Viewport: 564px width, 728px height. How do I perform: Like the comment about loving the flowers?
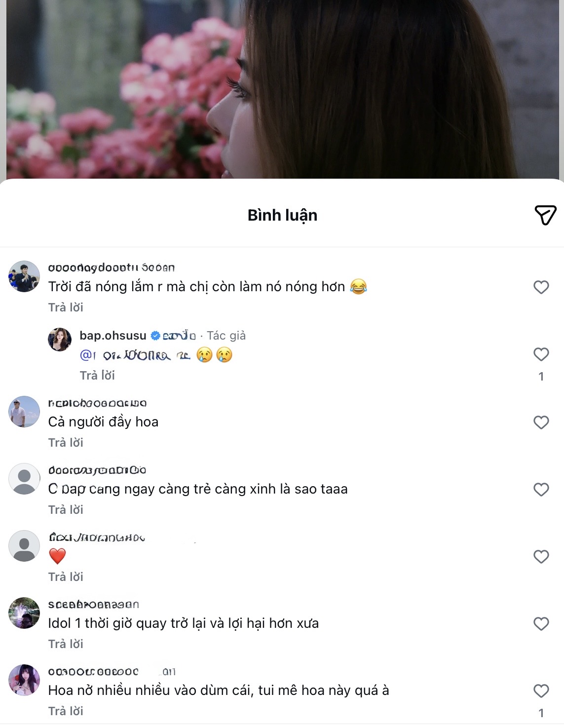coord(541,690)
